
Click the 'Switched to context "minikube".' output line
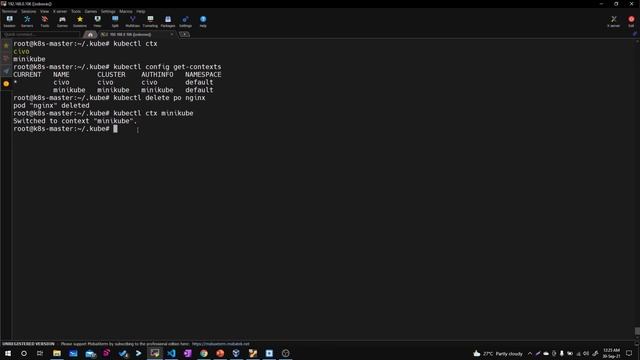coord(75,121)
